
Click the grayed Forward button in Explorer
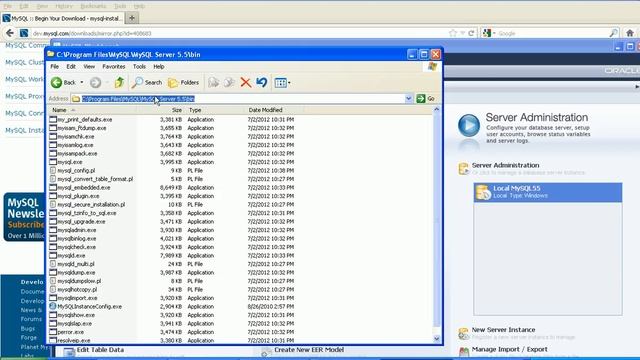[95, 82]
